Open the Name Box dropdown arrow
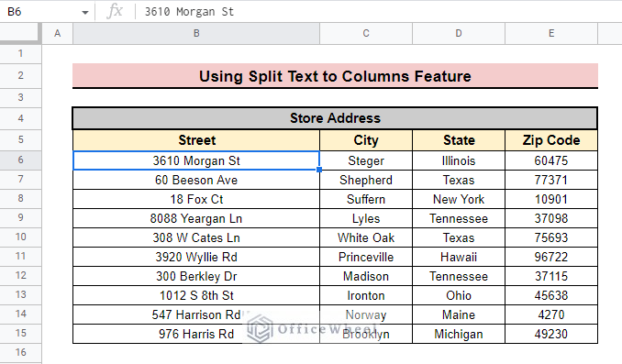This screenshot has height=364, width=622. [x=85, y=12]
